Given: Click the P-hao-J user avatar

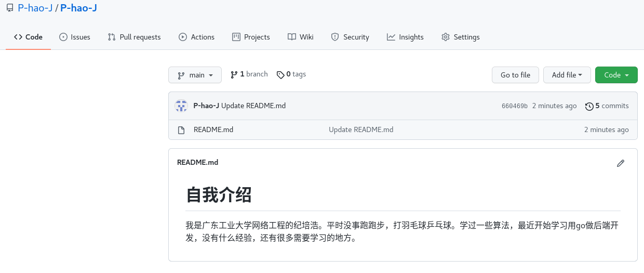Looking at the screenshot, I should pos(181,106).
